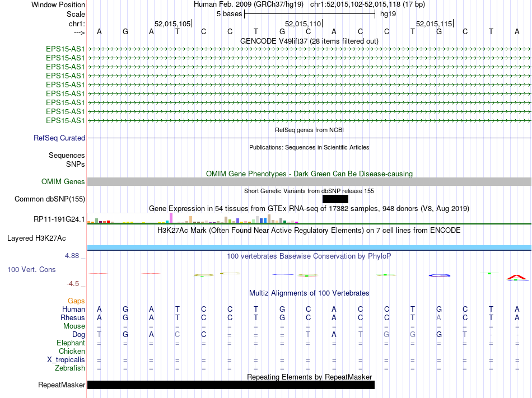Click the Elephant alignment row label
Image resolution: width=532 pixels, height=398 pixels.
point(71,343)
